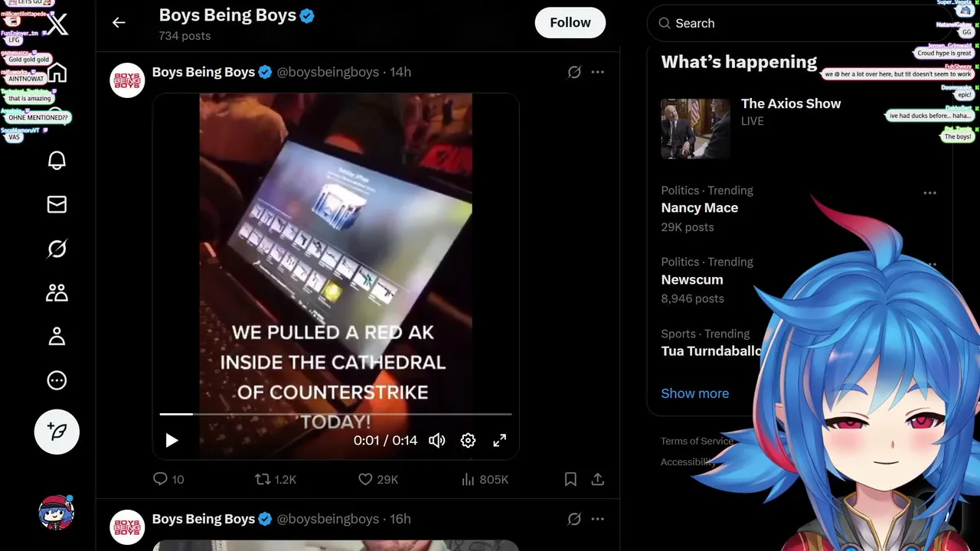
Task: Compose new post with feather button
Action: [x=57, y=432]
